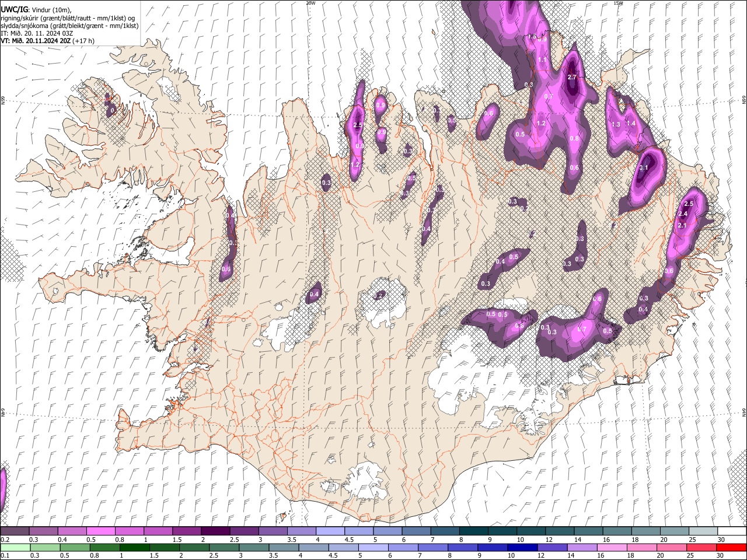The height and width of the screenshot is (560, 747).
Task: Click the "2.7" snowfall value on the map
Action: pyautogui.click(x=572, y=77)
